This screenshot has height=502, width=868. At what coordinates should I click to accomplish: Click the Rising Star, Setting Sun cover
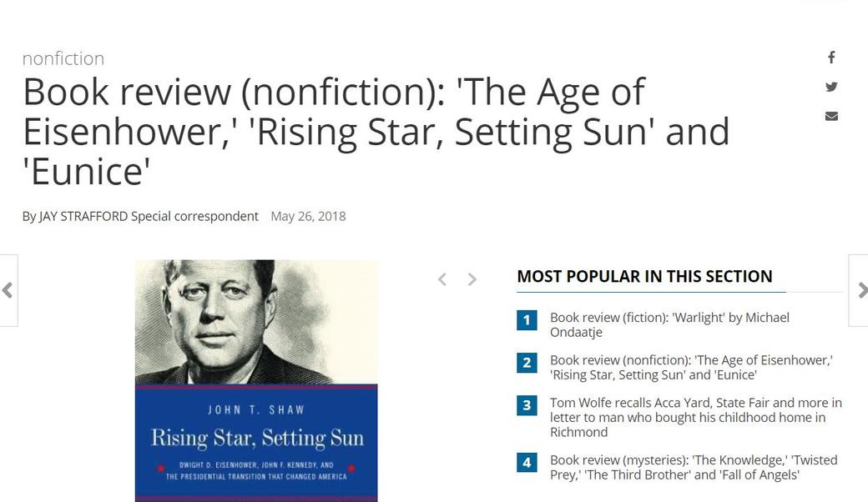(x=256, y=380)
